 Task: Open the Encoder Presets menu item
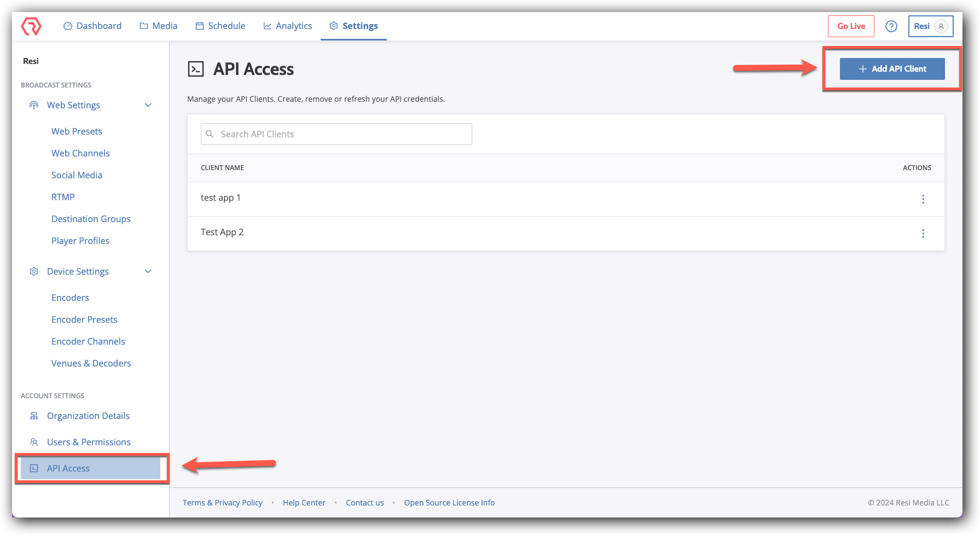point(84,319)
